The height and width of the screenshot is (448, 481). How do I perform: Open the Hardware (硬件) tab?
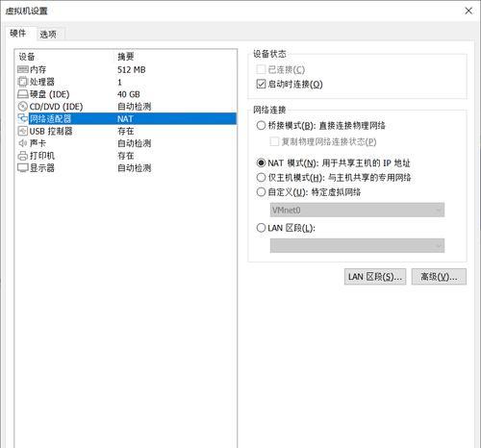tap(18, 33)
